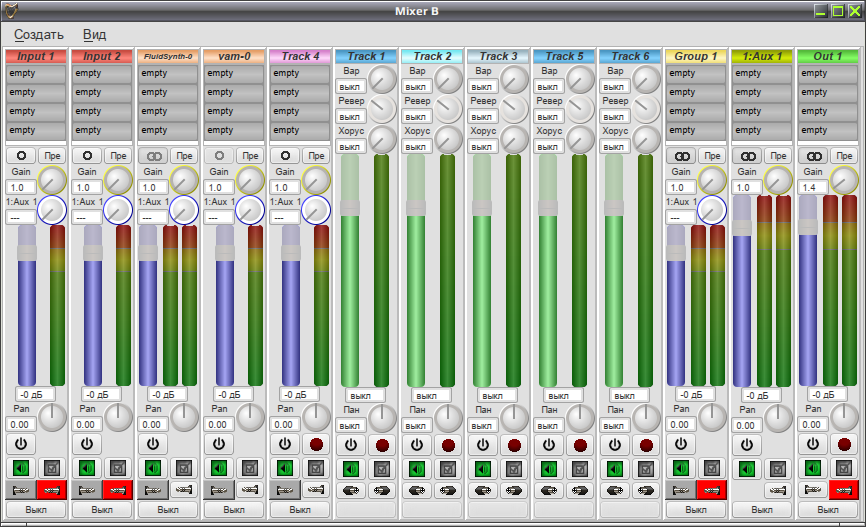
Task: Click the green volume fader on Track 1
Action: click(350, 270)
